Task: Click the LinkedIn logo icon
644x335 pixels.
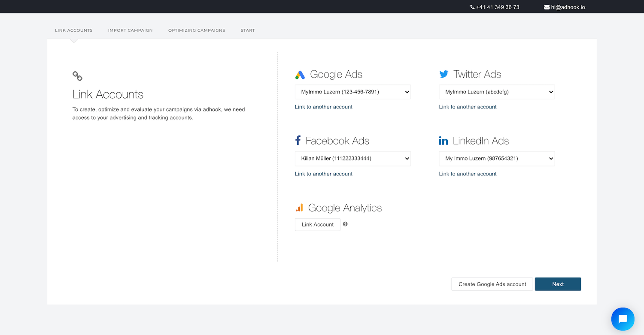Action: pyautogui.click(x=444, y=141)
